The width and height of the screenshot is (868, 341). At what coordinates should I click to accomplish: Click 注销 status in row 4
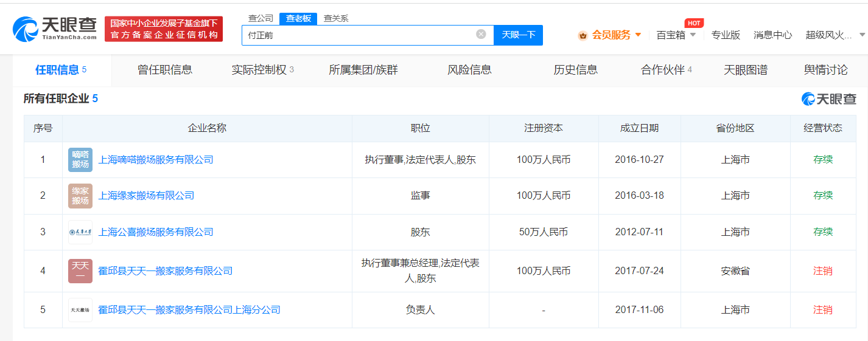coord(823,271)
